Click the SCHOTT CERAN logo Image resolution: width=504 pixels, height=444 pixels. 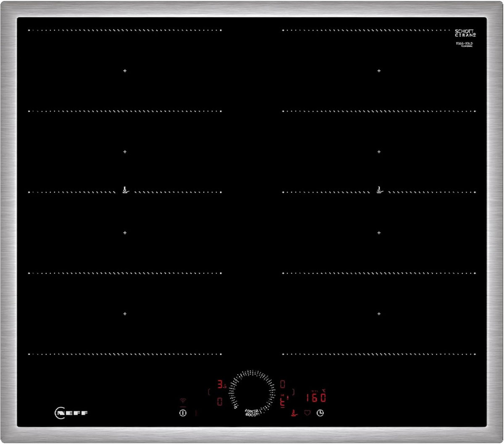click(465, 33)
